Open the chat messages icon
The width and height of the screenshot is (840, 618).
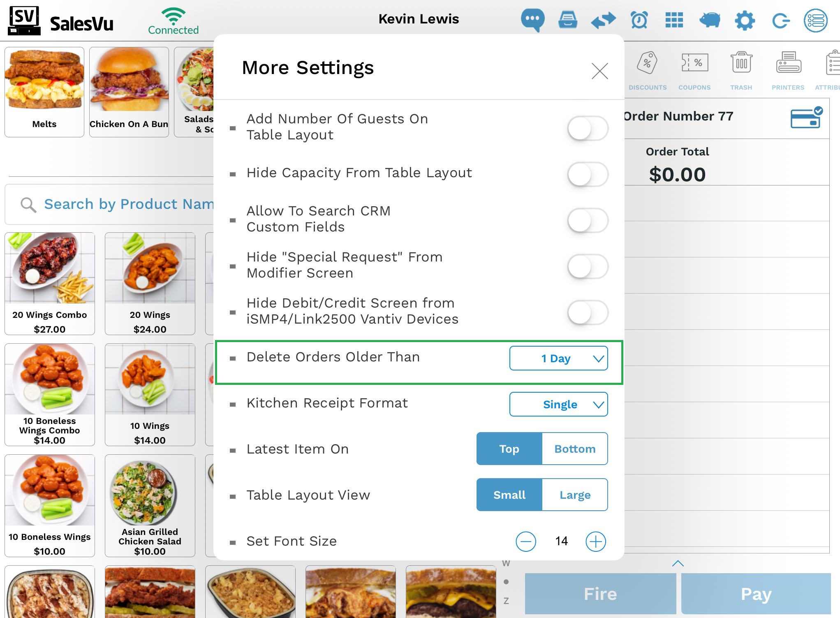[532, 19]
